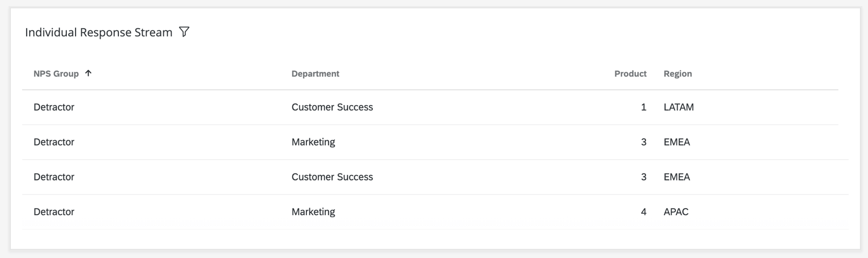Click Customer Success in first row
This screenshot has width=868, height=258.
[332, 108]
